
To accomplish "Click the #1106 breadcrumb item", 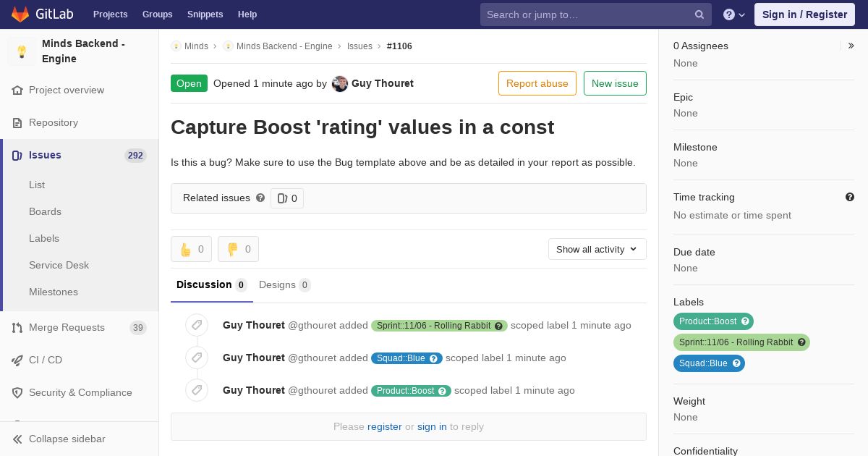I will pyautogui.click(x=399, y=46).
